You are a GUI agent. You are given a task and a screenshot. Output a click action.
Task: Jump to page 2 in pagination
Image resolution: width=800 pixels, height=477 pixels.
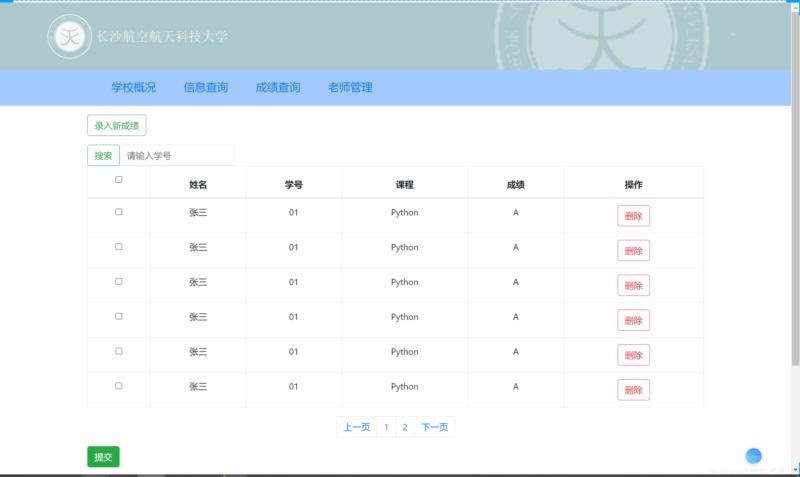click(405, 427)
